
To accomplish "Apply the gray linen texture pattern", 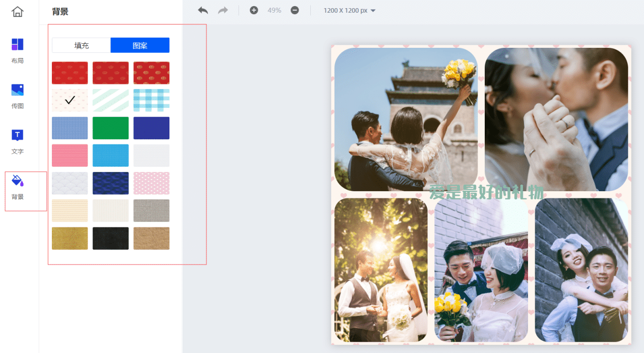I will [x=152, y=211].
